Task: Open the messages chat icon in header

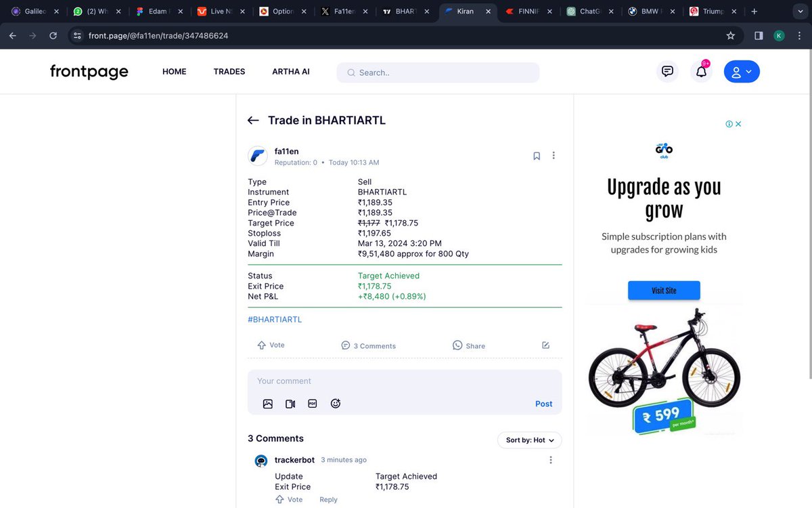Action: point(667,71)
